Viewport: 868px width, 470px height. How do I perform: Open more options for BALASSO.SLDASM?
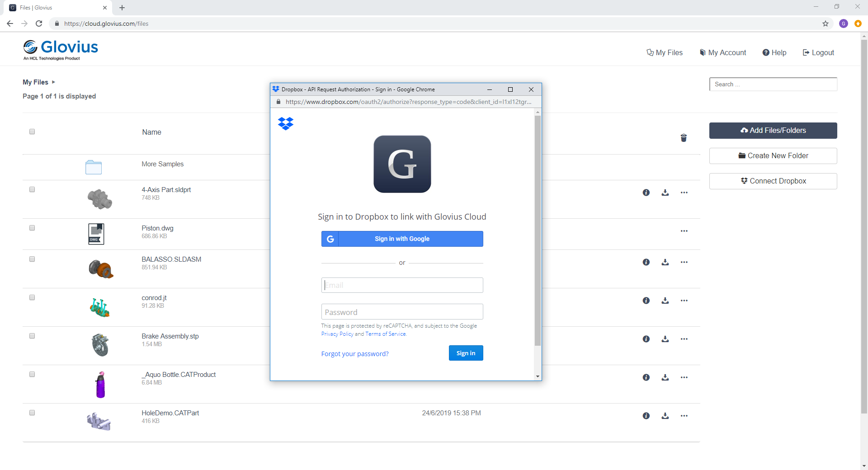coord(684,262)
